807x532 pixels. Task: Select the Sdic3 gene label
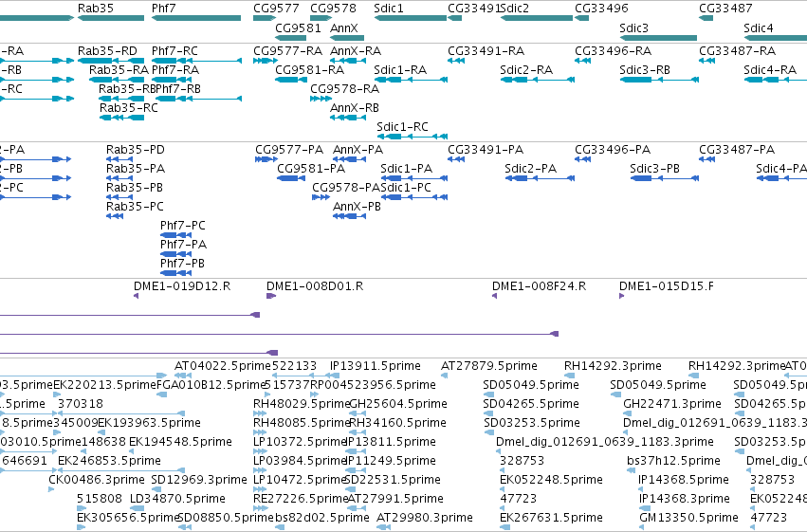pos(634,28)
